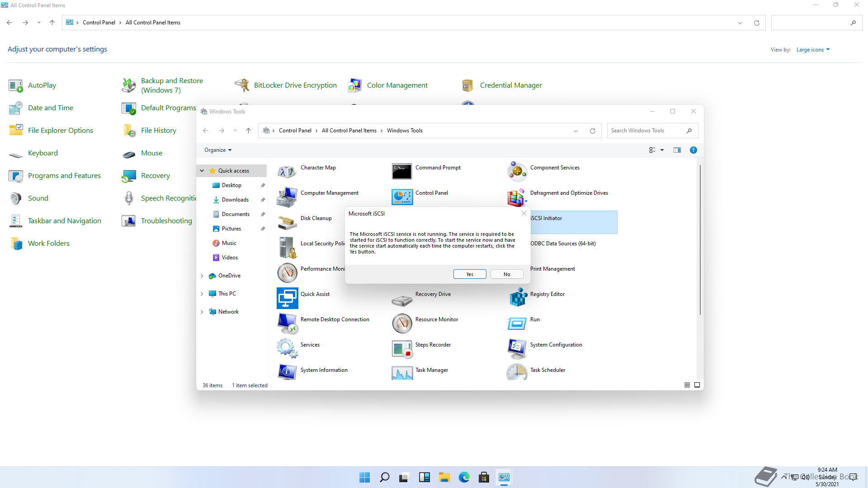Screen dimensions: 868x488
Task: Open Local Security Policy icon
Action: 287,248
